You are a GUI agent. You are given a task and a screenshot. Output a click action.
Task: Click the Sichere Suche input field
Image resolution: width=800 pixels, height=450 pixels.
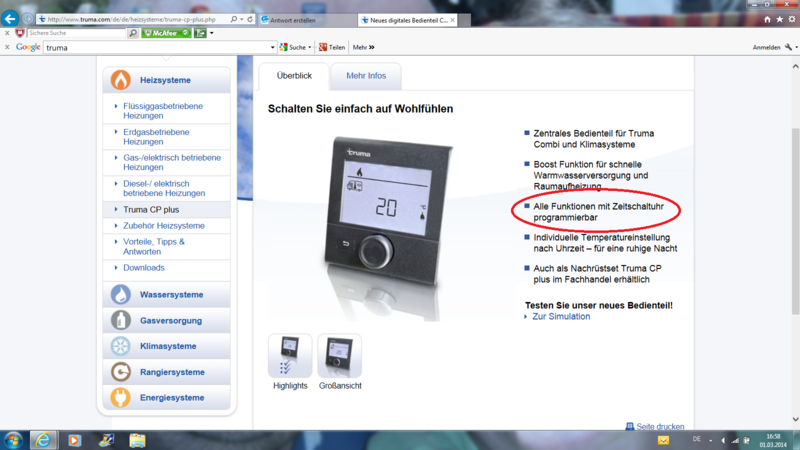pyautogui.click(x=76, y=33)
